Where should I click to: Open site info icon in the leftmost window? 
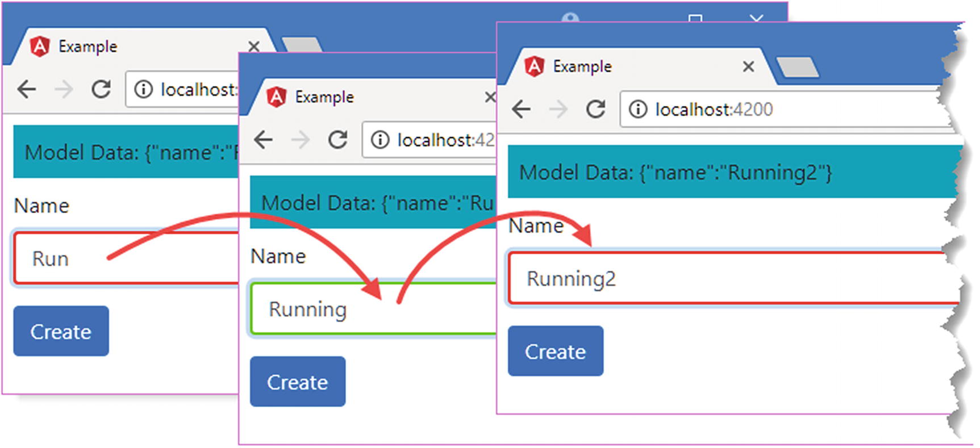143,89
